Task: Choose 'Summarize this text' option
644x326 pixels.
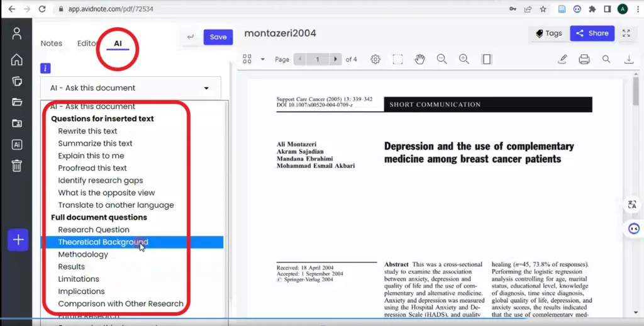Action: point(96,143)
